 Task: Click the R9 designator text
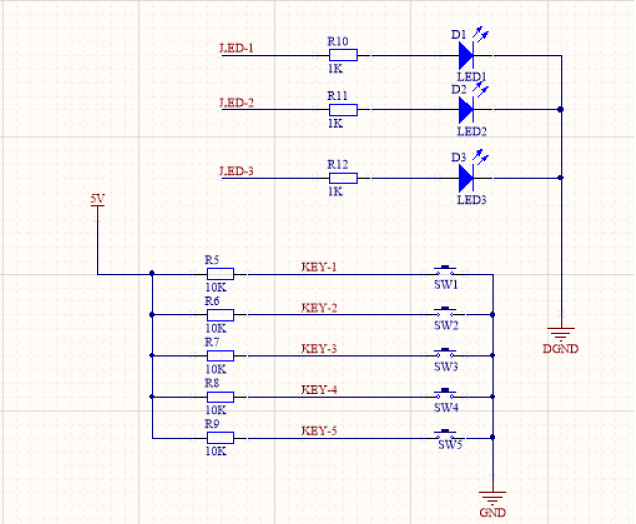(x=212, y=424)
